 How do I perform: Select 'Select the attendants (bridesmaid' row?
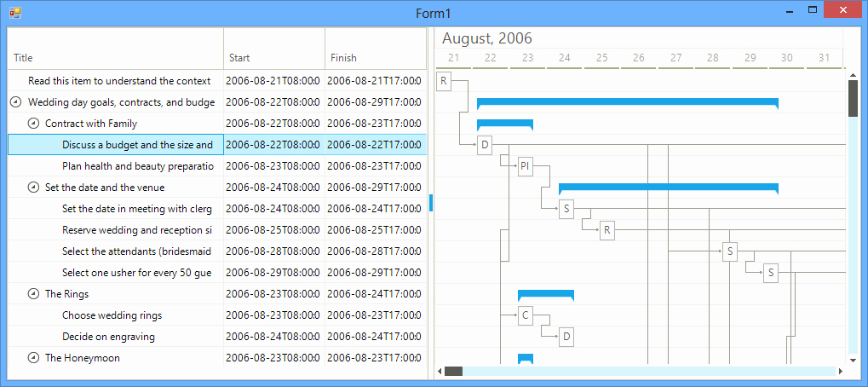pos(217,251)
